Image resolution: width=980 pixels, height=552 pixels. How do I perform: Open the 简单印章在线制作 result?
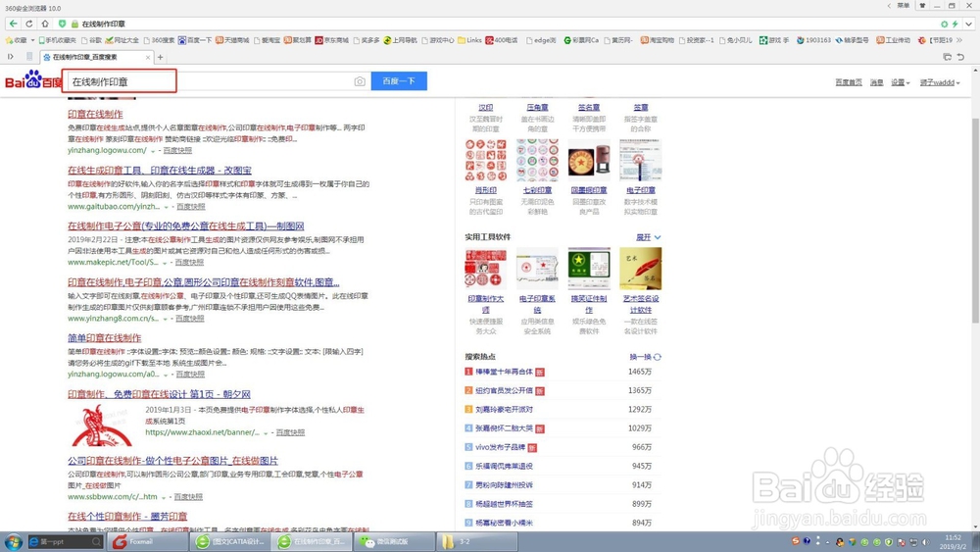pos(105,338)
